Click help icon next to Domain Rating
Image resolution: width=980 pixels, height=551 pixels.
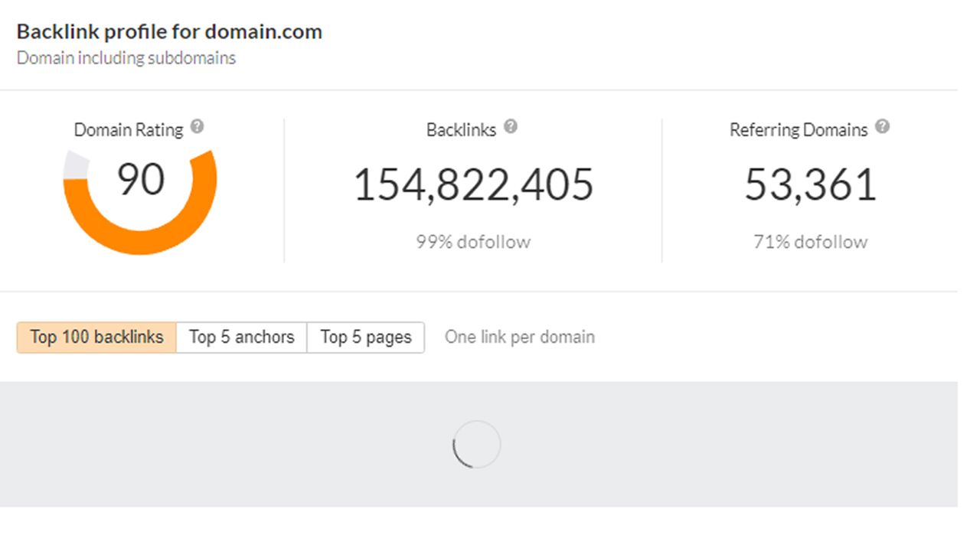point(198,126)
